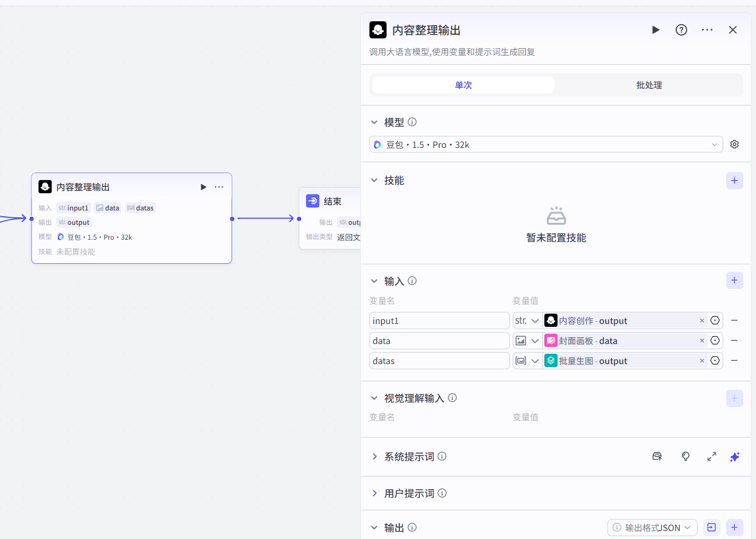This screenshot has height=539, width=756.
Task: Expand the 用户提示词 section
Action: click(374, 493)
